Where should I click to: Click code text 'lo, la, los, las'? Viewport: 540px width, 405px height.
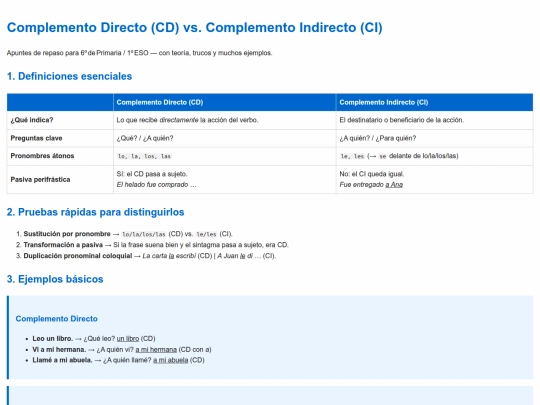click(144, 156)
